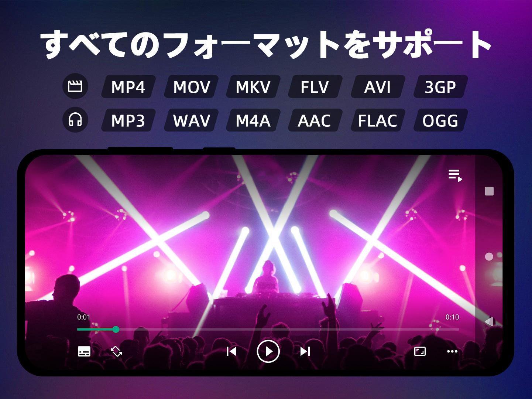Click the seek bar handle

(116, 329)
